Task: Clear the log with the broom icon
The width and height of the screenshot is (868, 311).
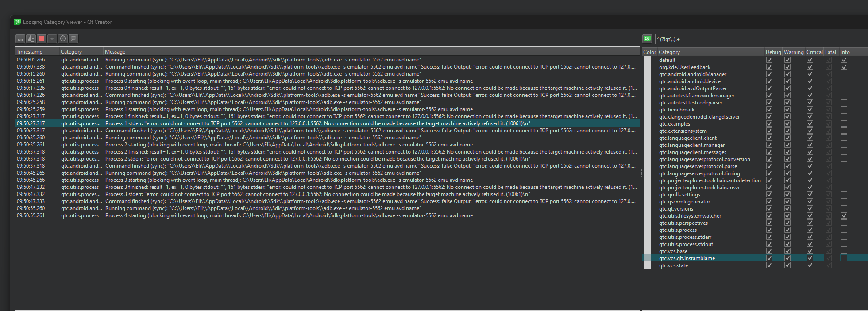Action: 31,39
